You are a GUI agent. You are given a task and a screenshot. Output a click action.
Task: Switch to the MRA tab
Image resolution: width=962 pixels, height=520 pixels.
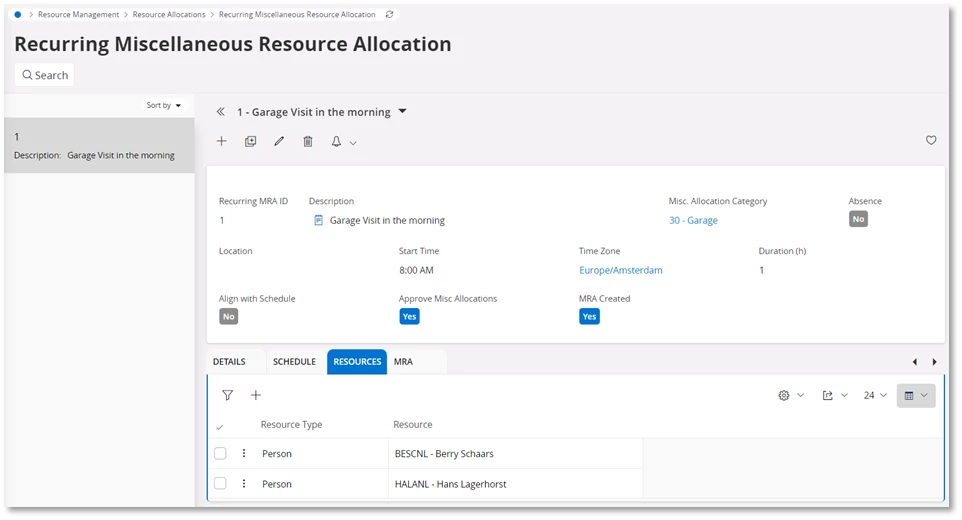403,362
